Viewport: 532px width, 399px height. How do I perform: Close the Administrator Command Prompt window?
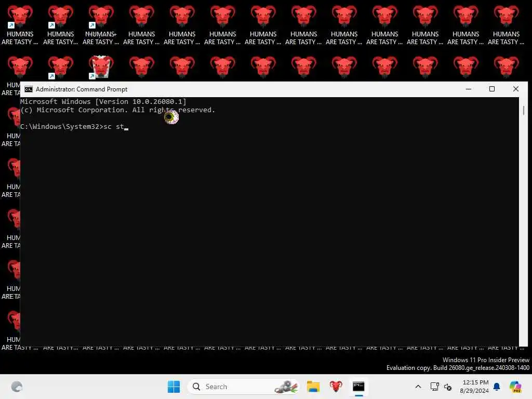[516, 89]
